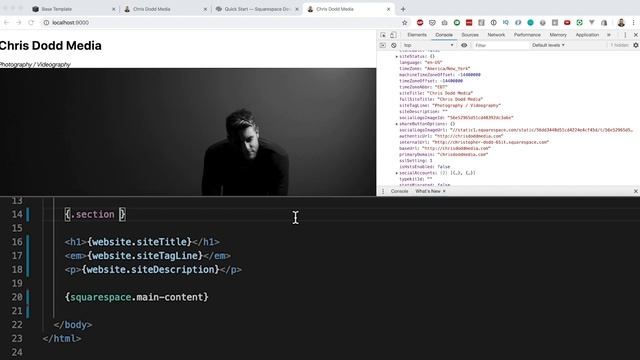Open the drawer options menu
This screenshot has width=640, height=360.
pyautogui.click(x=383, y=191)
